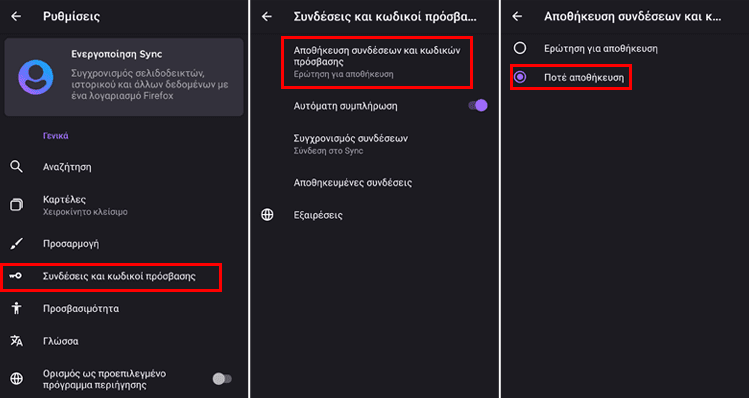Tap Ενεργοποίηση Sync account card
Image resolution: width=749 pixels, height=398 pixels.
click(x=124, y=77)
